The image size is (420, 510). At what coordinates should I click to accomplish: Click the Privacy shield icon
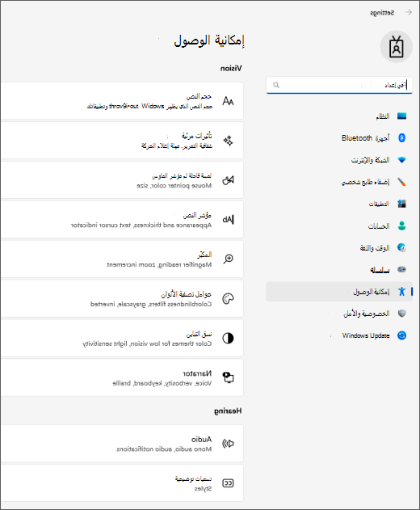tap(401, 314)
